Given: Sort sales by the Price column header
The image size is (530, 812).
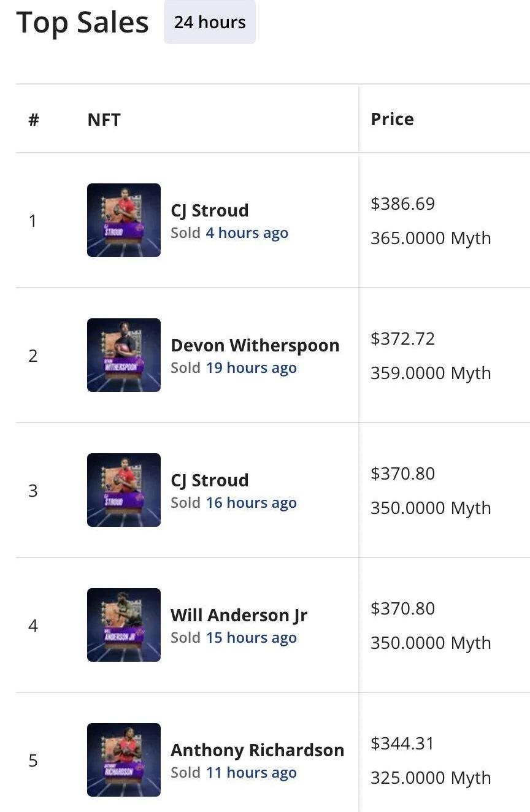Looking at the screenshot, I should pos(392,119).
